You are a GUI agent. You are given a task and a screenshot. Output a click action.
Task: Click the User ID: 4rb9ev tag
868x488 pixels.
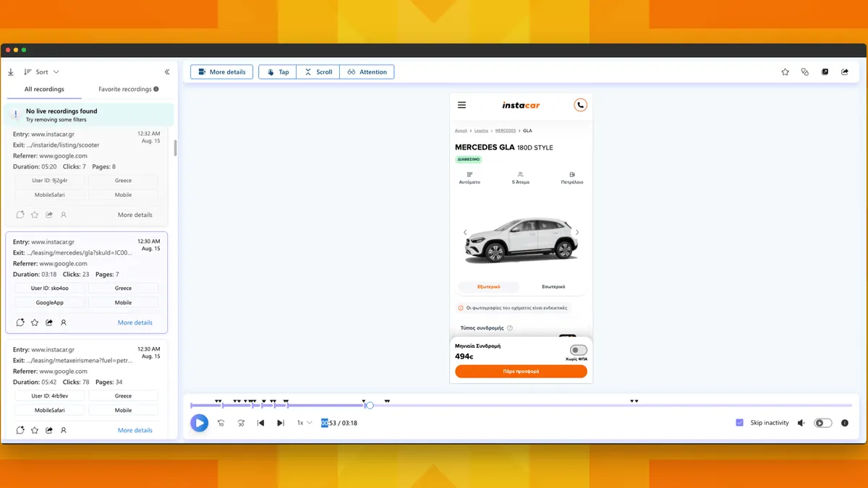coord(50,395)
